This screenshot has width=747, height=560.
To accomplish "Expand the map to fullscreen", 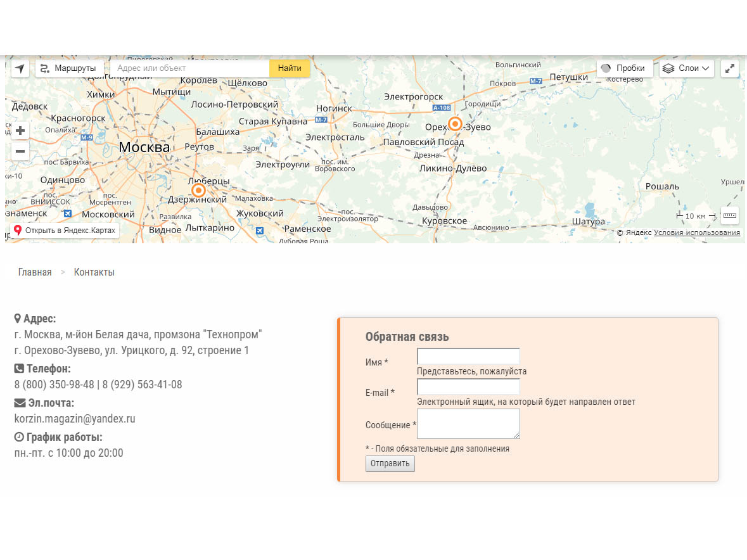I will [x=730, y=68].
